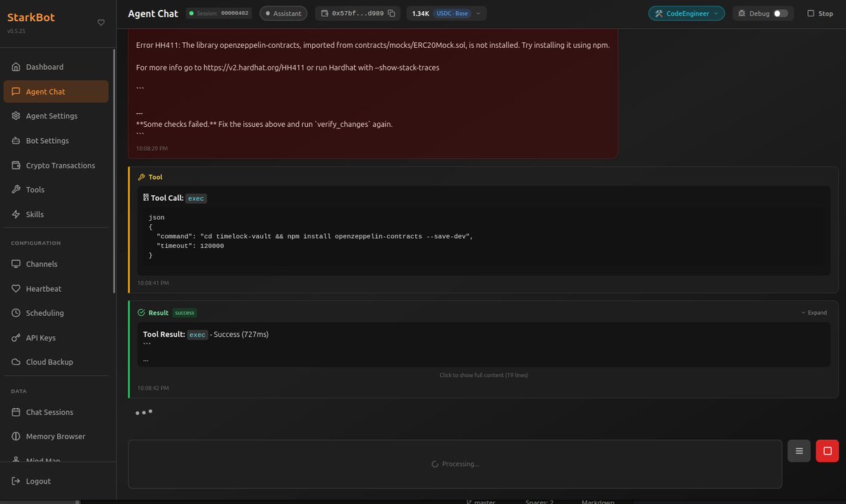Viewport: 846px width, 504px height.
Task: Click the Stop button in header
Action: (x=820, y=13)
